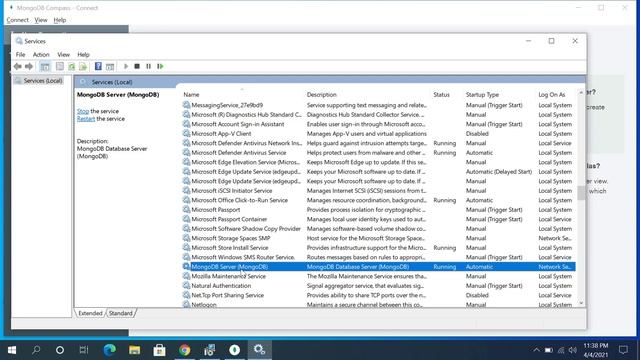Launch Microsoft Edge from the taskbar
The image size is (640, 360).
coord(109,350)
